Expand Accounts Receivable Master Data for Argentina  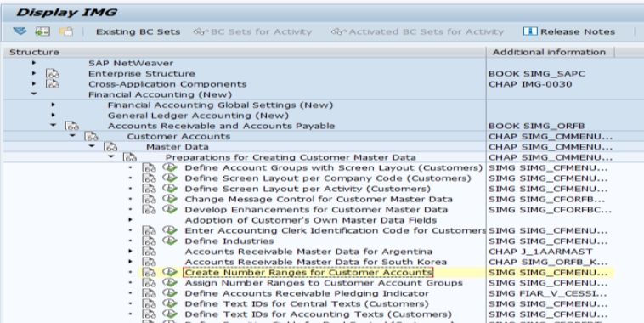[130, 251]
